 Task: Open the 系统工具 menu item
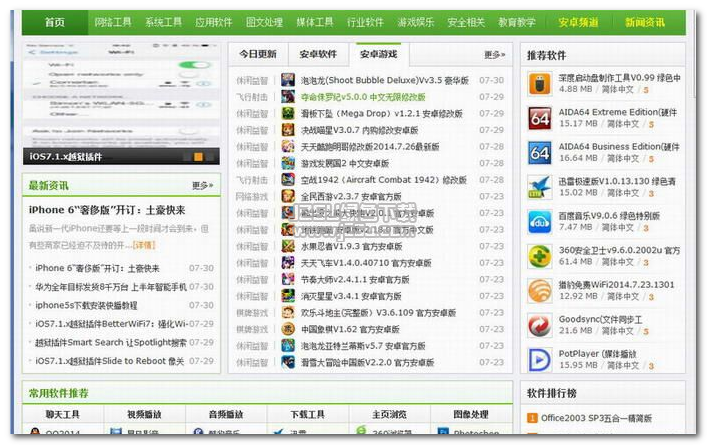[x=163, y=22]
